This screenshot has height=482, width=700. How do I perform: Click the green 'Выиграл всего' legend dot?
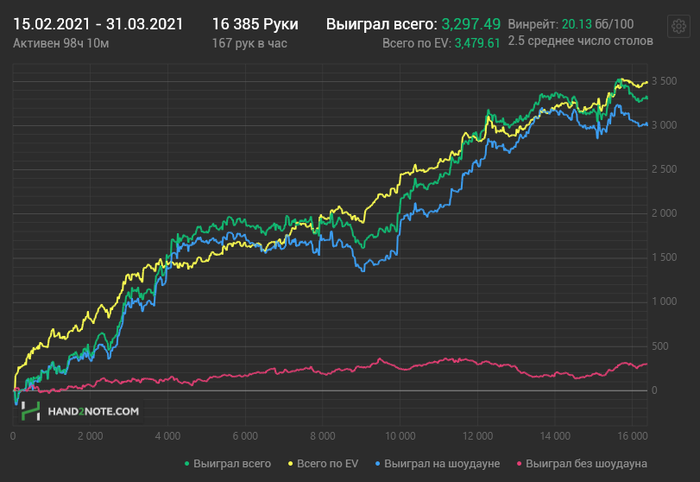(x=187, y=464)
